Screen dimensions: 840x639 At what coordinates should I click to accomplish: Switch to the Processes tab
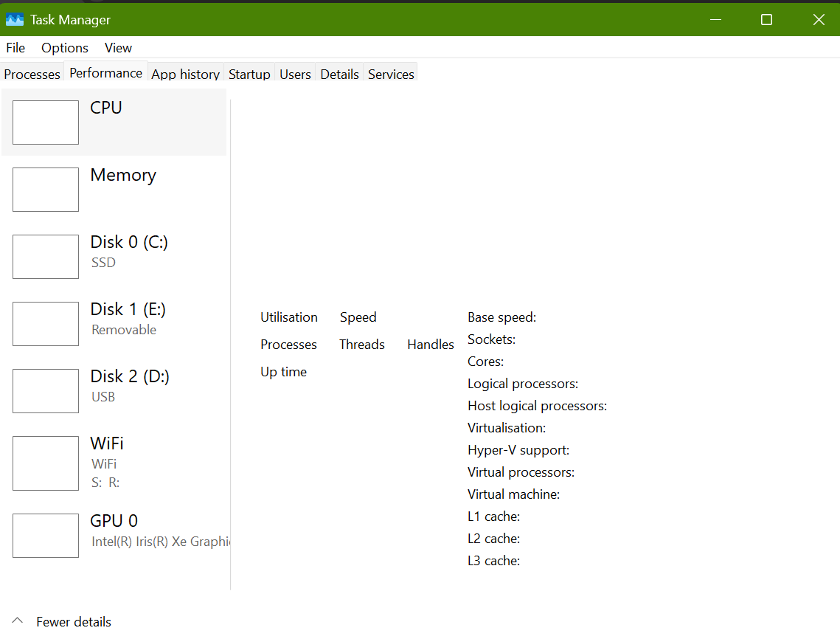(32, 74)
